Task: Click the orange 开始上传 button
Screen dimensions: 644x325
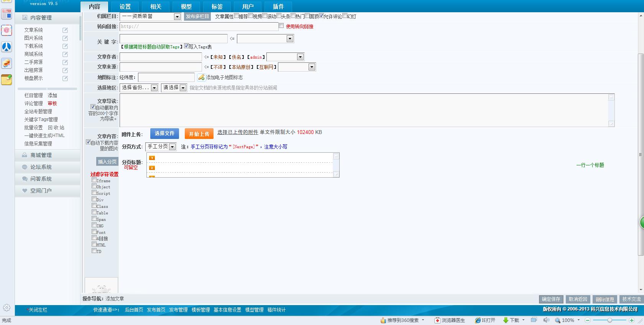Action: (199, 134)
